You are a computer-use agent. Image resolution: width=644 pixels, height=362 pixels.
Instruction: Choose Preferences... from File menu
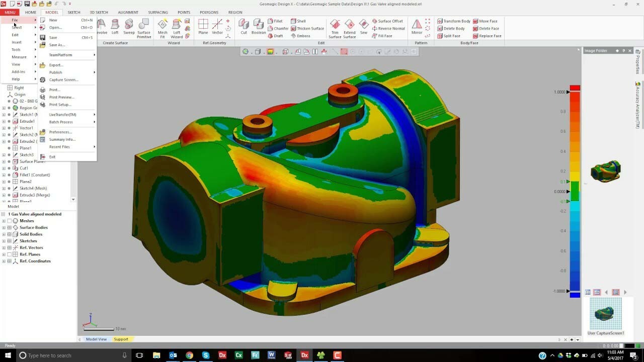(x=67, y=132)
